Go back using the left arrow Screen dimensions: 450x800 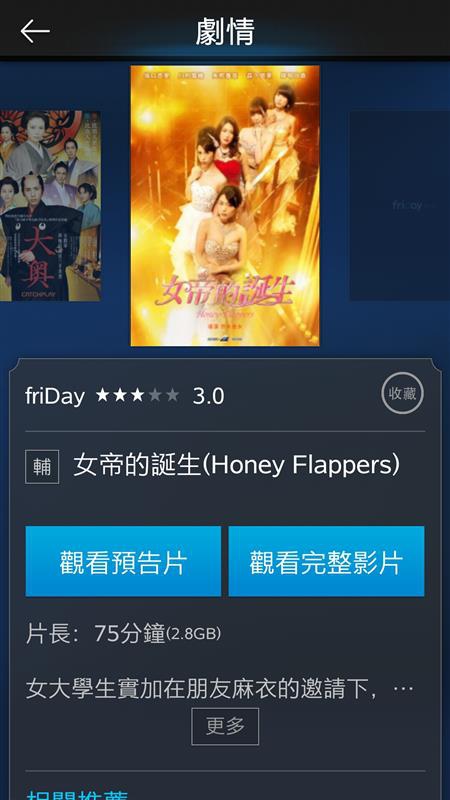[35, 31]
